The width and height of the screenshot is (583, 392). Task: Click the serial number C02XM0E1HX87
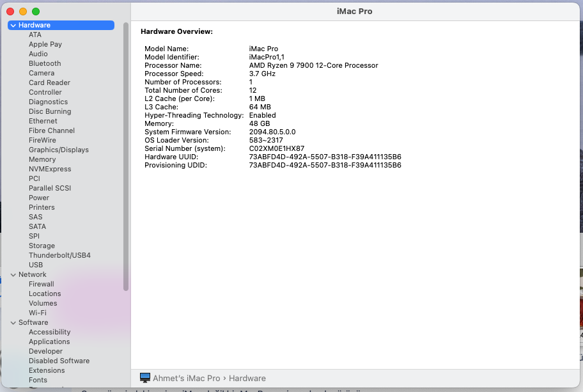click(x=277, y=148)
